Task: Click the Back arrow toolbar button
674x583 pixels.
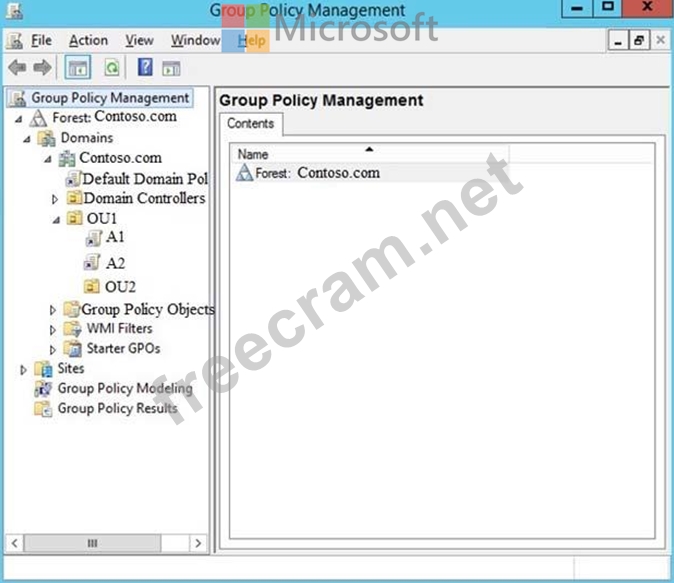Action: [x=17, y=68]
